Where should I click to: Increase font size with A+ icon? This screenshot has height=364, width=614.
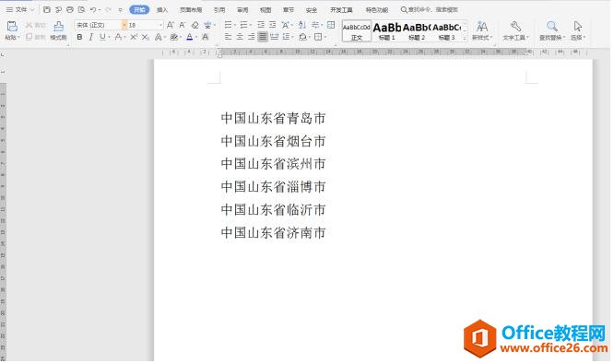pyautogui.click(x=170, y=25)
